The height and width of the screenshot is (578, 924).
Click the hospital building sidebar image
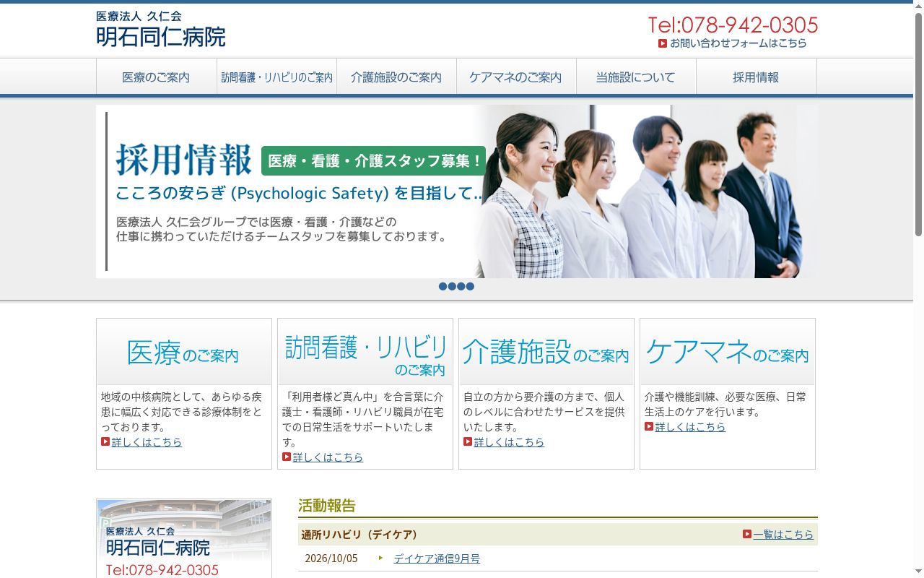184,538
